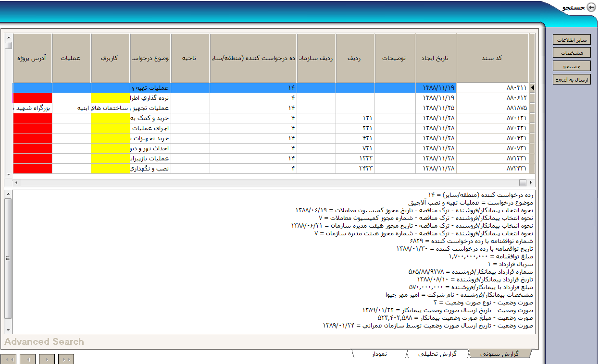Click the grid's vertical scrollbar down arrow

[8, 174]
